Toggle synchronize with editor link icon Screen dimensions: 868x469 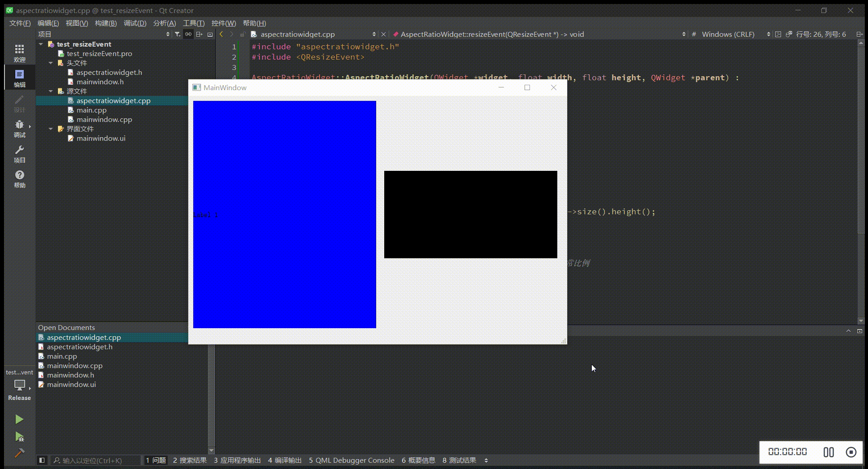pyautogui.click(x=188, y=34)
